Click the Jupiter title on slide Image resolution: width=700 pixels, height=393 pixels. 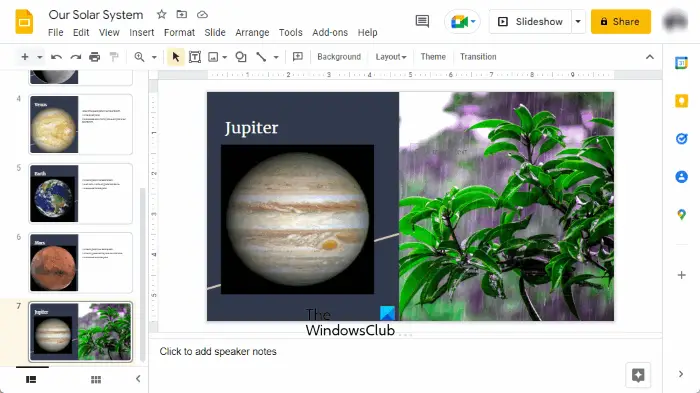point(251,128)
